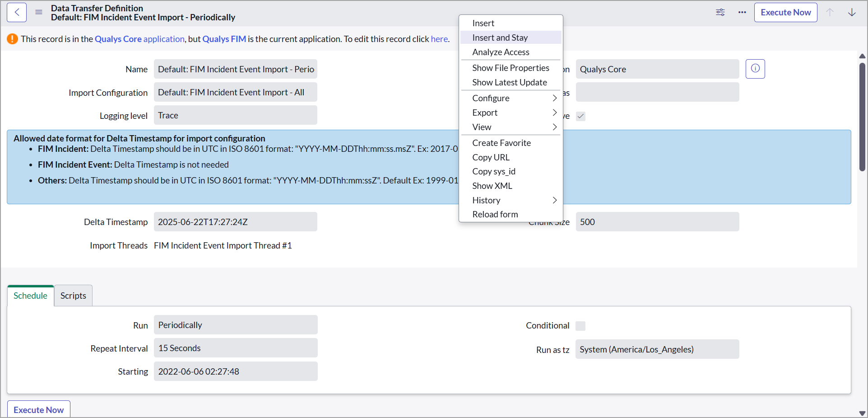Click the orange warning alert icon
Viewport: 868px width, 418px height.
coord(12,39)
